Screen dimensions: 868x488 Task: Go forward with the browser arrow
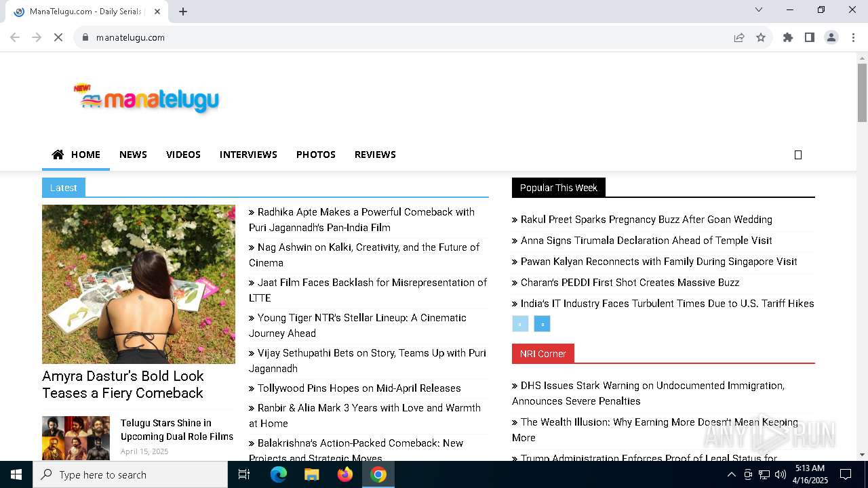37,37
